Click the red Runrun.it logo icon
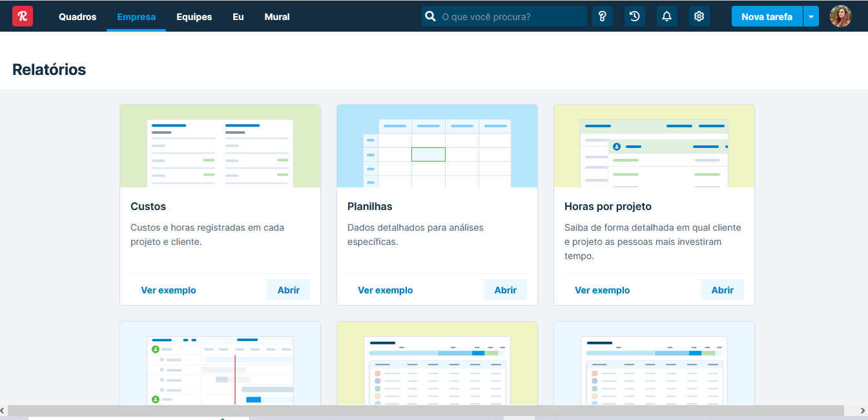 [23, 16]
